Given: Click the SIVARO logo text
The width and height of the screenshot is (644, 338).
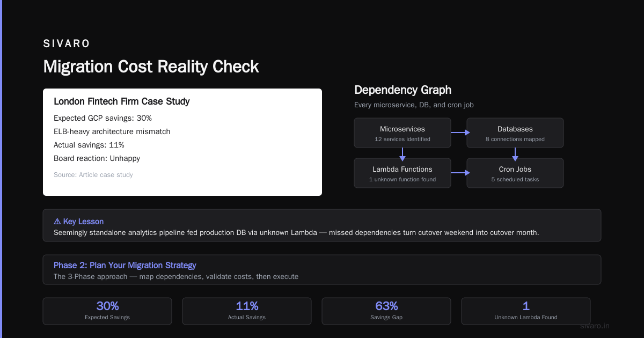Looking at the screenshot, I should (67, 43).
